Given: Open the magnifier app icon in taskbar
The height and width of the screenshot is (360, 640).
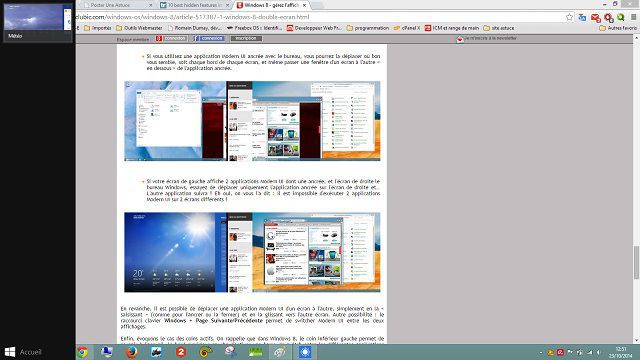Looking at the screenshot, I should (x=231, y=352).
